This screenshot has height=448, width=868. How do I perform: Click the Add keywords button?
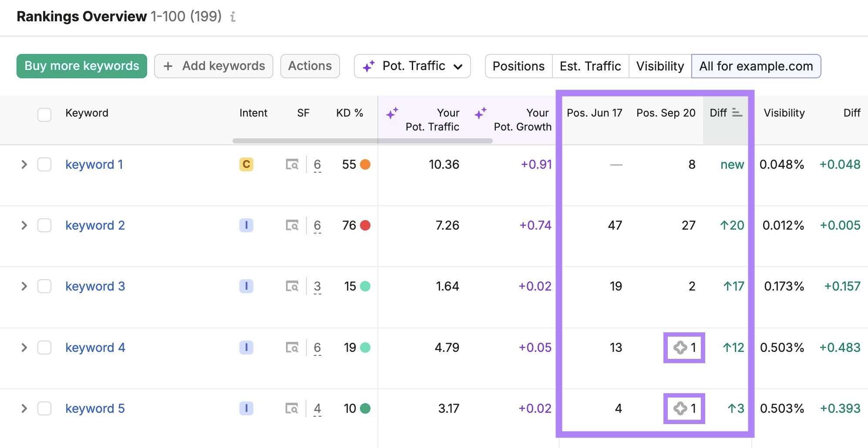pyautogui.click(x=214, y=66)
